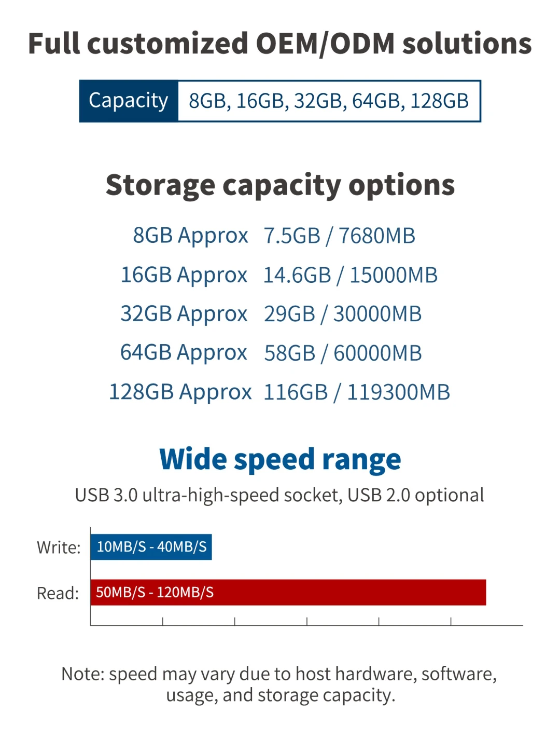Screen dimensions: 560x740
Task: Click the blue 10MB/S - 40MB/S write bar
Action: coord(151,547)
